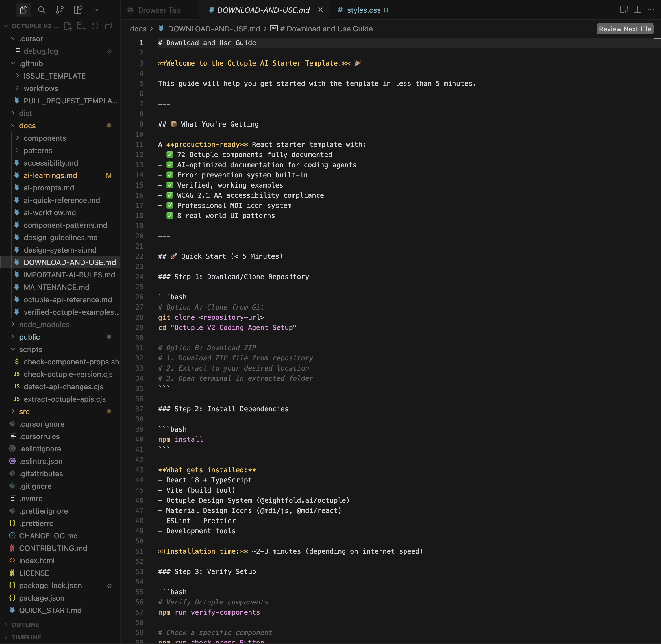Open ai-learnings.md in the file tree
Image resolution: width=661 pixels, height=644 pixels.
[x=50, y=175]
